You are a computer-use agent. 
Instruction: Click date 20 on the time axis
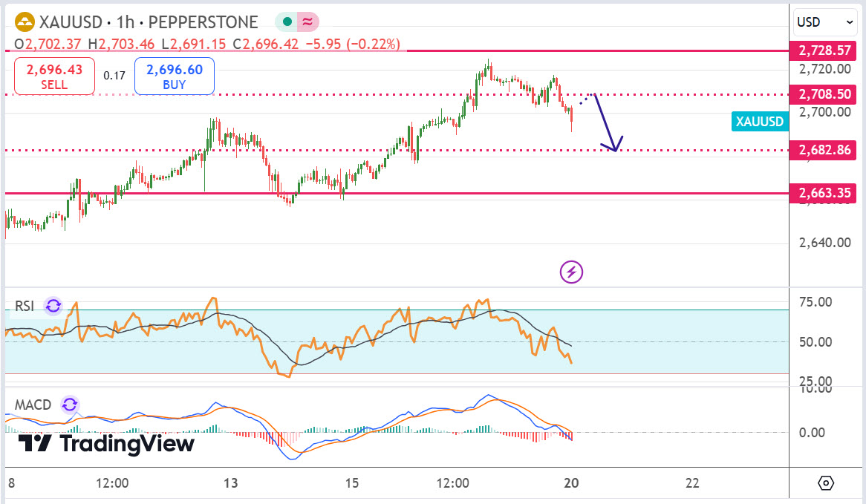coord(572,483)
